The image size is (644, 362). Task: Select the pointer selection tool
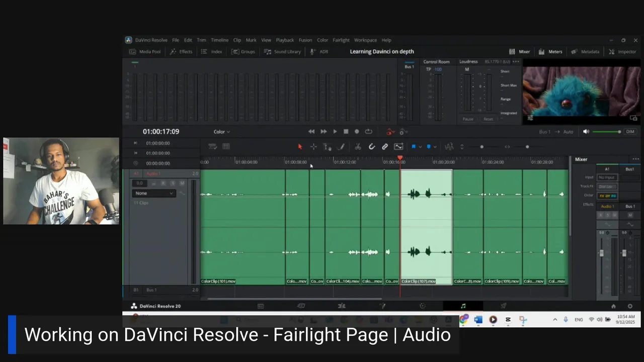tap(300, 147)
